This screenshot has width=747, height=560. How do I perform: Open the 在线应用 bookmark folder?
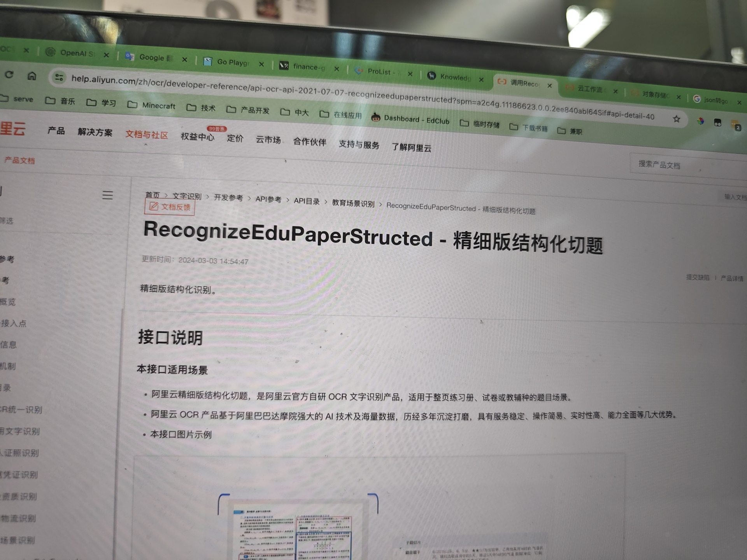pyautogui.click(x=340, y=115)
